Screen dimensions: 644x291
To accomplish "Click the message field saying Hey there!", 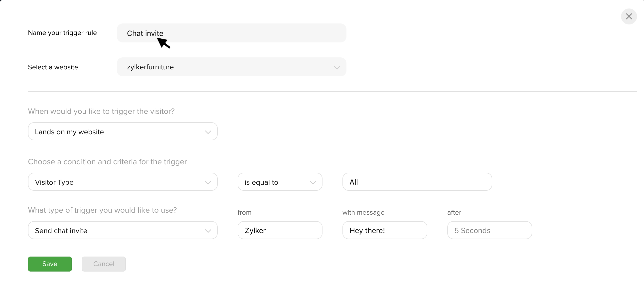I will pyautogui.click(x=384, y=230).
